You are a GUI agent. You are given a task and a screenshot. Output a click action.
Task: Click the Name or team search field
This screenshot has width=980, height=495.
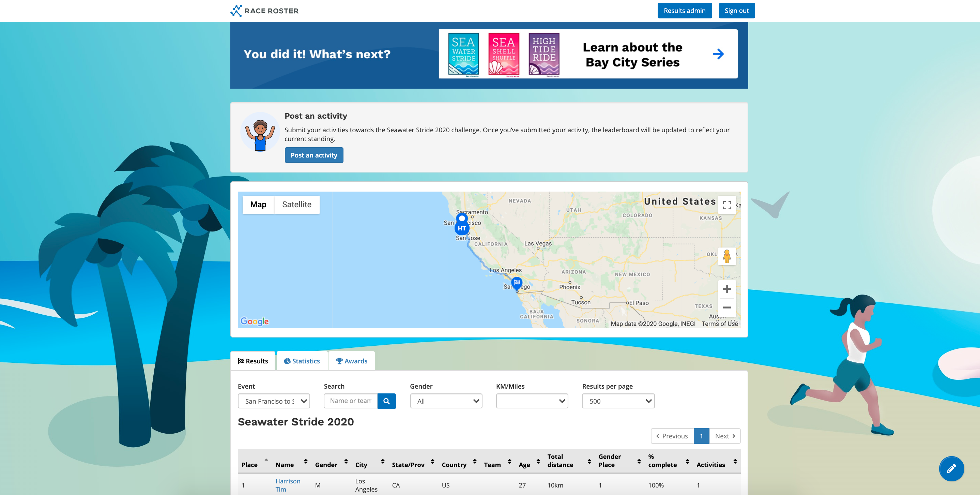point(350,401)
